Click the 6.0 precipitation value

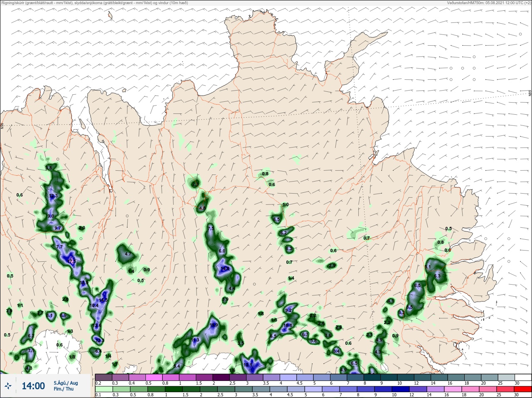(x=222, y=251)
